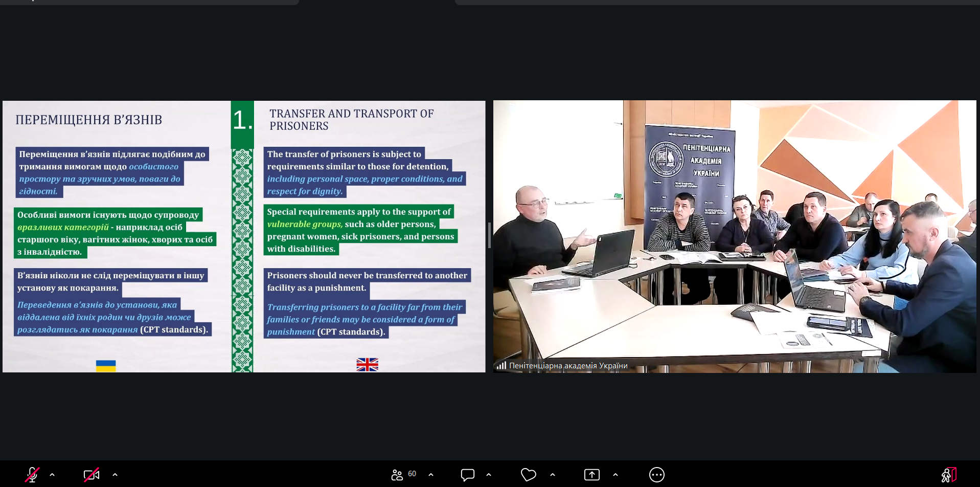Open the chat panel
Image resolution: width=980 pixels, height=487 pixels.
[x=467, y=475]
